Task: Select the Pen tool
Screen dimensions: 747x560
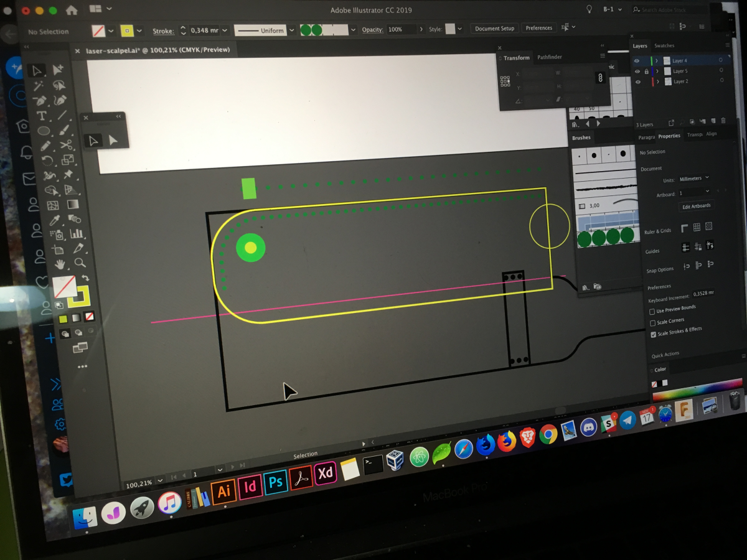Action: (x=40, y=101)
